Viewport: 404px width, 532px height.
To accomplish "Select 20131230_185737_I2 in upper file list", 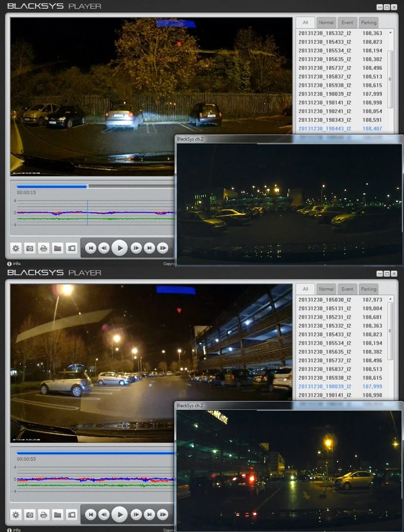I will point(341,68).
